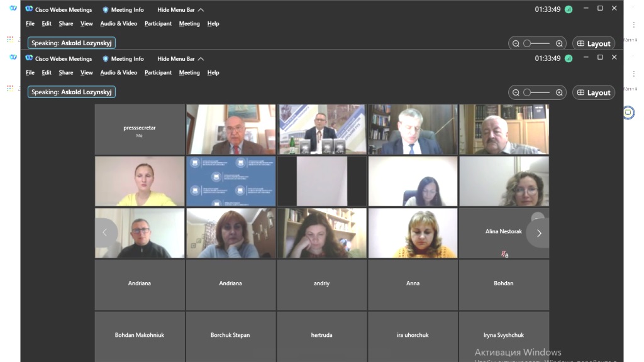Select the Bohdan Makohniuk participant tile
Screen dimensions: 644x362
click(140, 336)
